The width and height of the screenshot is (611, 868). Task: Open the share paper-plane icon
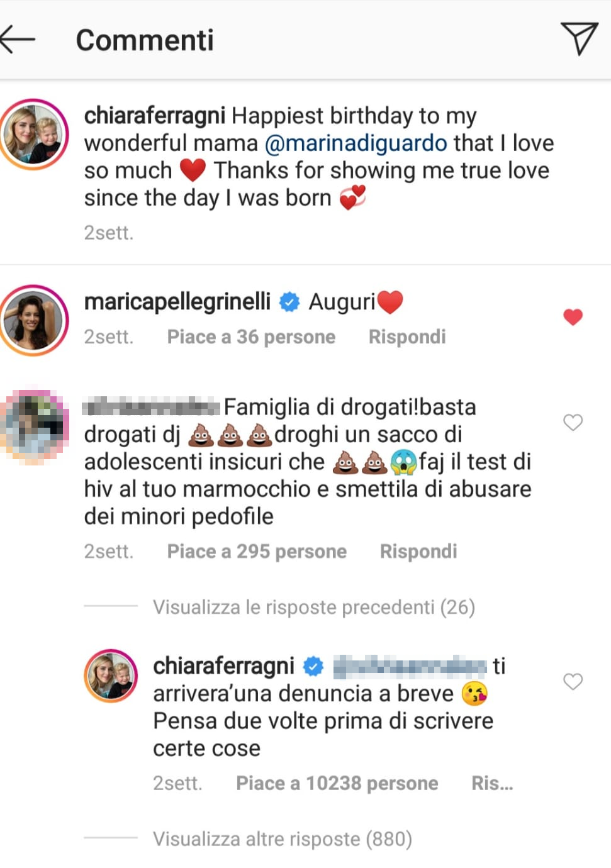578,38
